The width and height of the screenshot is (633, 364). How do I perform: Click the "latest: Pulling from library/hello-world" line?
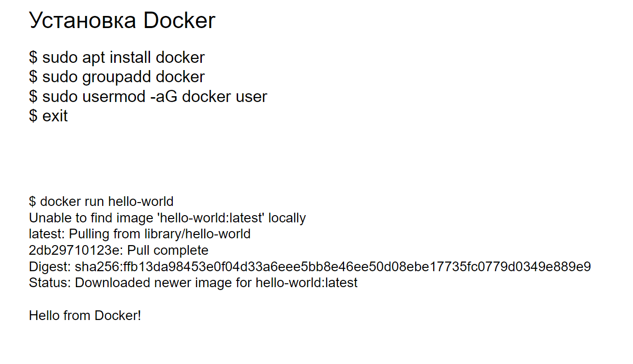(139, 234)
